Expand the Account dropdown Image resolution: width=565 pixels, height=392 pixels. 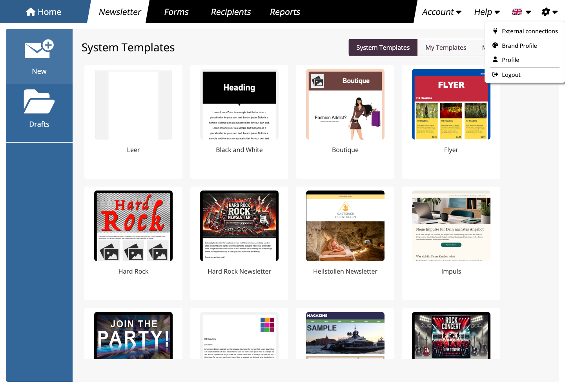pyautogui.click(x=442, y=12)
